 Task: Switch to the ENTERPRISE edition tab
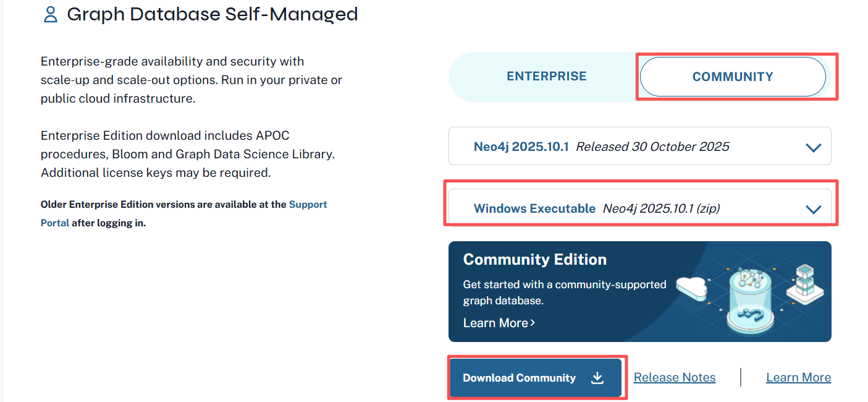click(547, 77)
